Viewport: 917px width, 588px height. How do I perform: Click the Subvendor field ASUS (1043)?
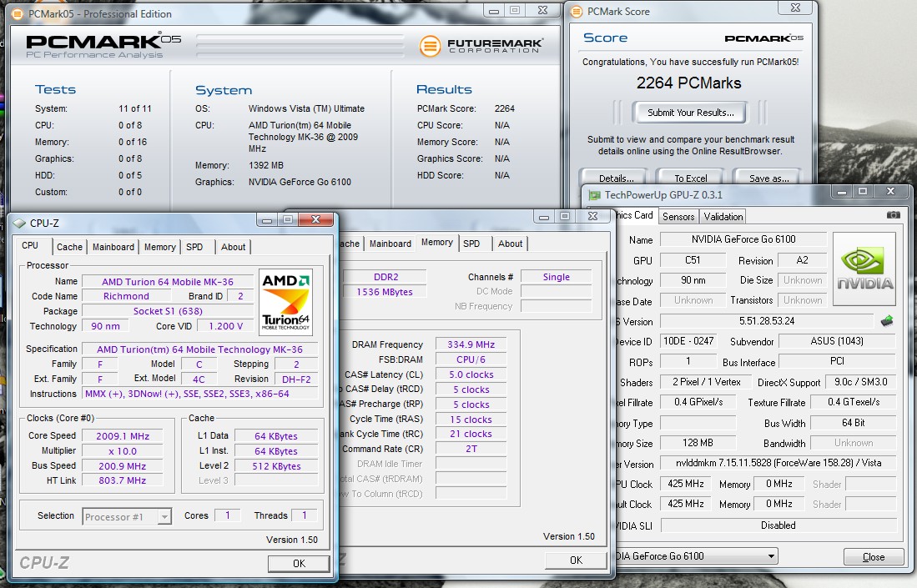point(836,341)
